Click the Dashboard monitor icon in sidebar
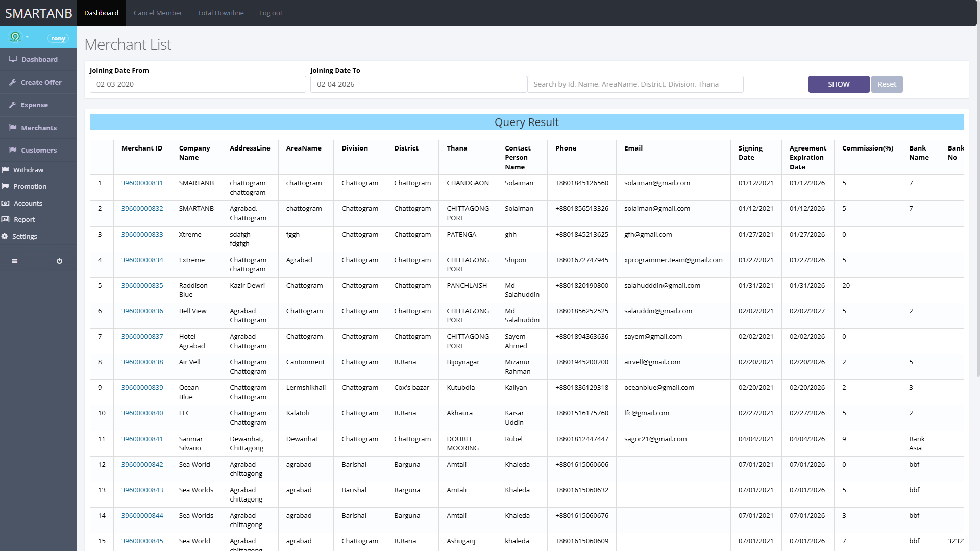Image resolution: width=980 pixels, height=551 pixels. click(x=13, y=59)
